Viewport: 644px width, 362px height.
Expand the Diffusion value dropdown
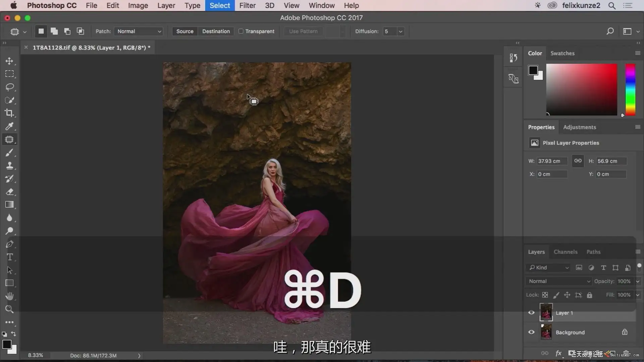point(400,31)
